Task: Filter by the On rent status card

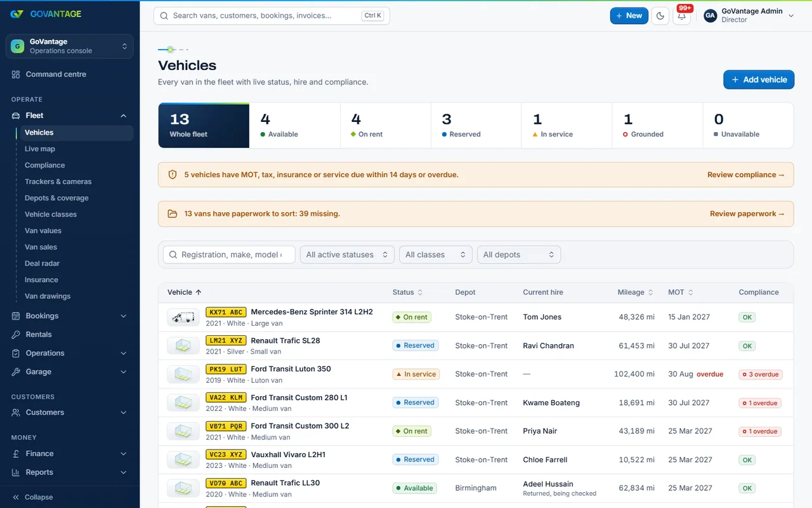Action: (385, 126)
